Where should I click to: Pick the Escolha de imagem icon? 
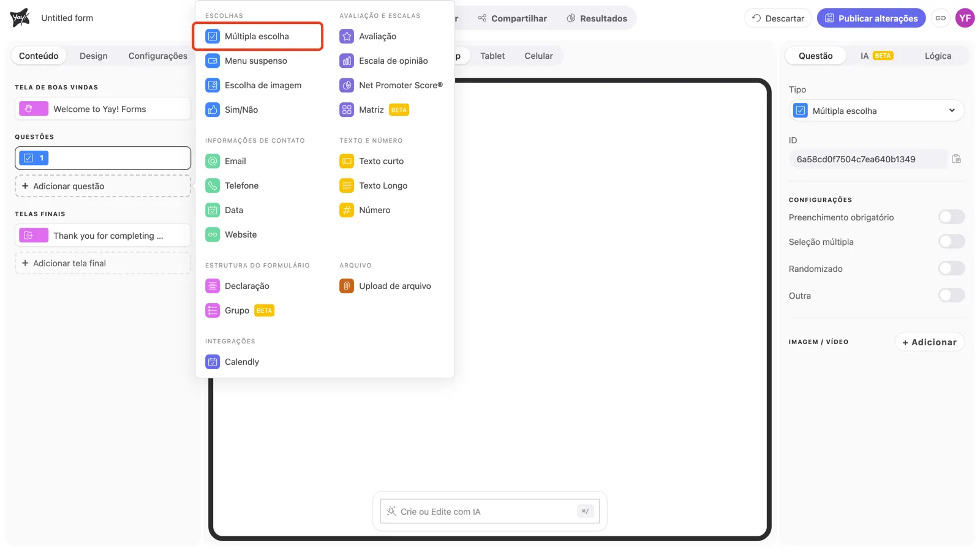click(x=213, y=85)
